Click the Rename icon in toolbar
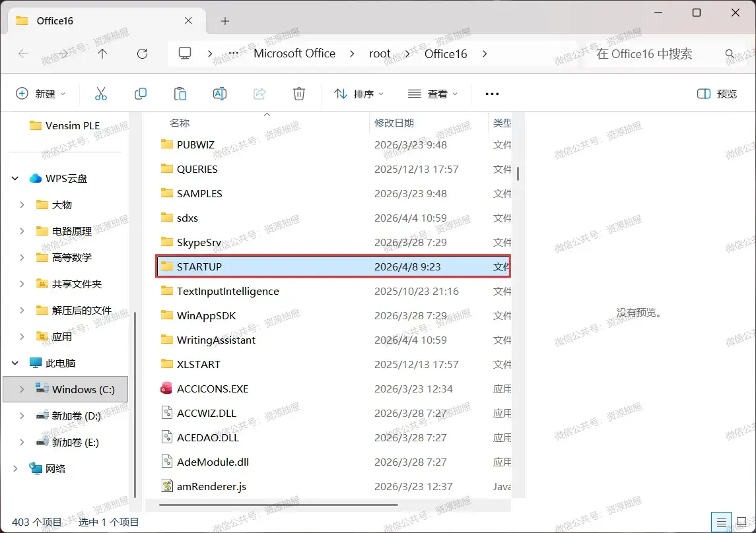Image resolution: width=756 pixels, height=533 pixels. (219, 94)
